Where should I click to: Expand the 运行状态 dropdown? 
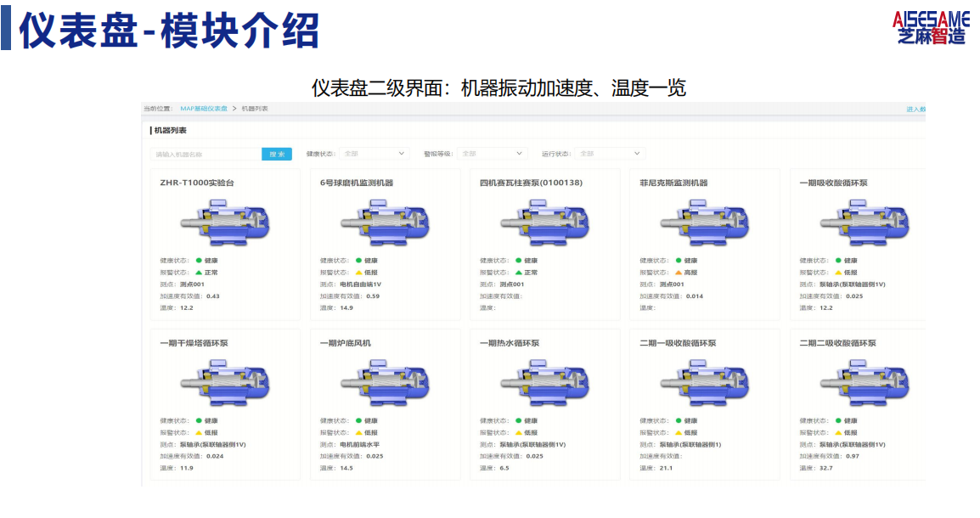tap(610, 154)
